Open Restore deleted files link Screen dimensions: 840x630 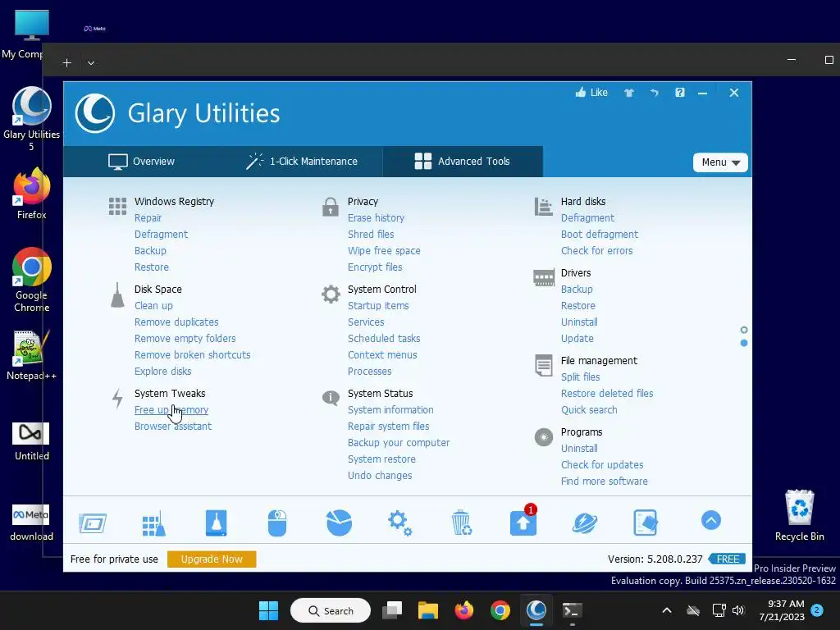(x=607, y=394)
